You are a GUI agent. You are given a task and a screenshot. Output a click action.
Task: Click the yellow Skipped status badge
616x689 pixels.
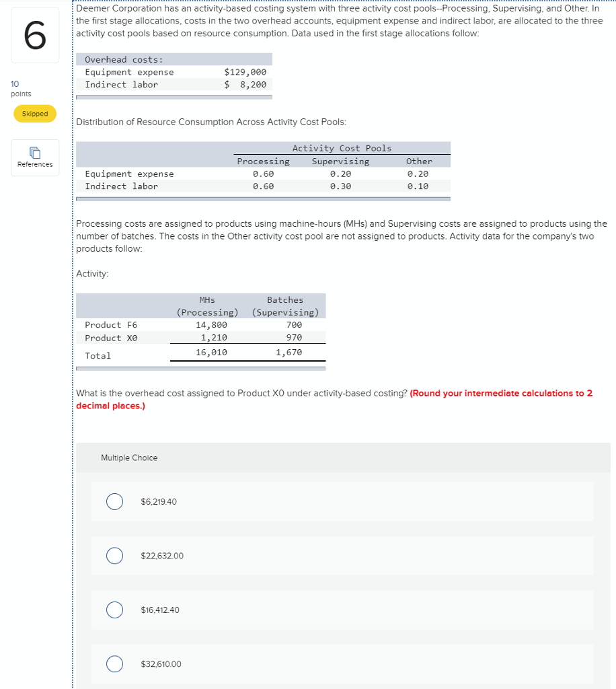click(35, 114)
